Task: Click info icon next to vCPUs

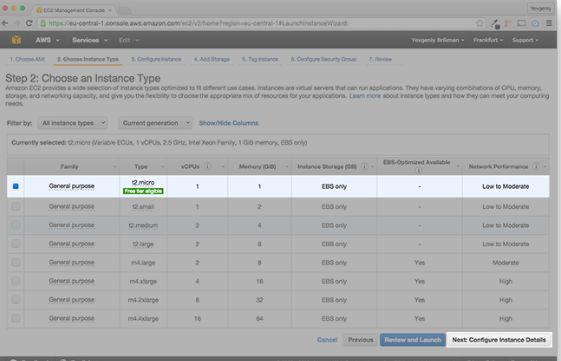Action: (x=207, y=166)
